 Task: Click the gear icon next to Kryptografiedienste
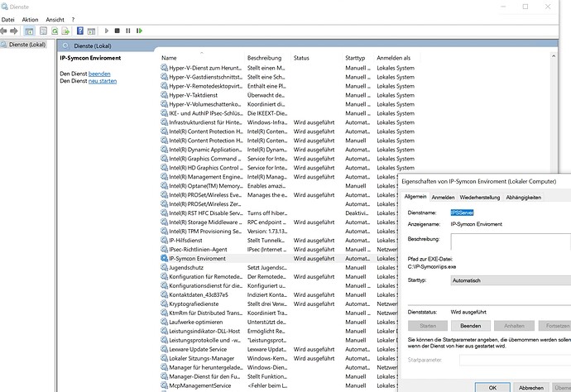[164, 304]
